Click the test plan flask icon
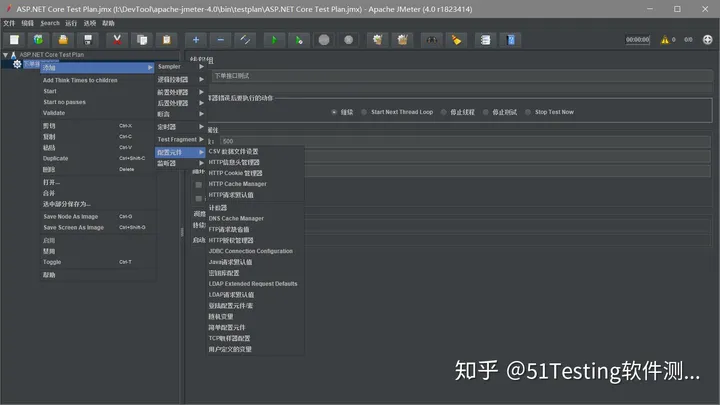Image resolution: width=720 pixels, height=405 pixels. point(13,55)
